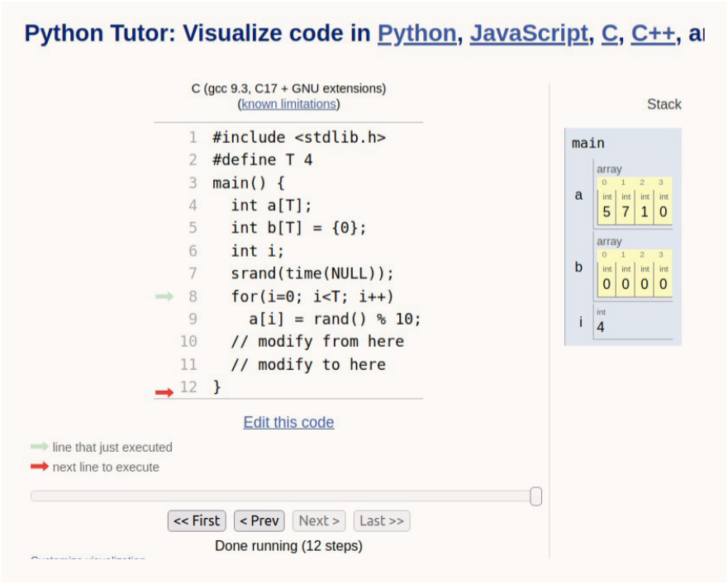Viewport: 728px width, 584px height.
Task: Click value 7 in array a
Action: click(626, 211)
